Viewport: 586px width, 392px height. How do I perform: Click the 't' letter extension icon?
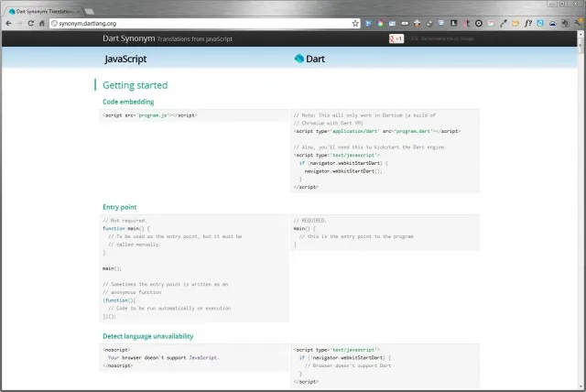point(467,23)
